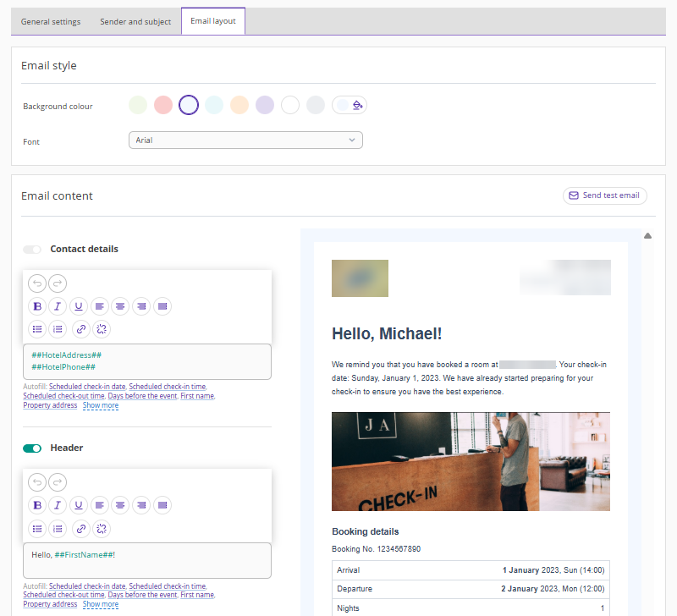
Task: Click the Header text field
Action: click(x=147, y=561)
